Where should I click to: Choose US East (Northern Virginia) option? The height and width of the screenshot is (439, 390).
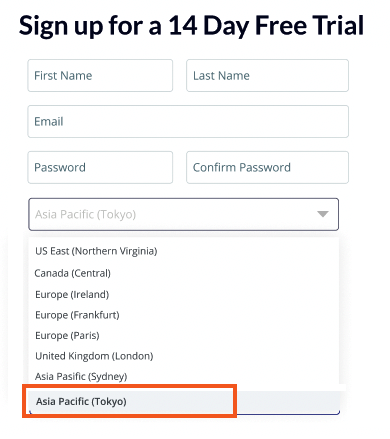pyautogui.click(x=96, y=251)
